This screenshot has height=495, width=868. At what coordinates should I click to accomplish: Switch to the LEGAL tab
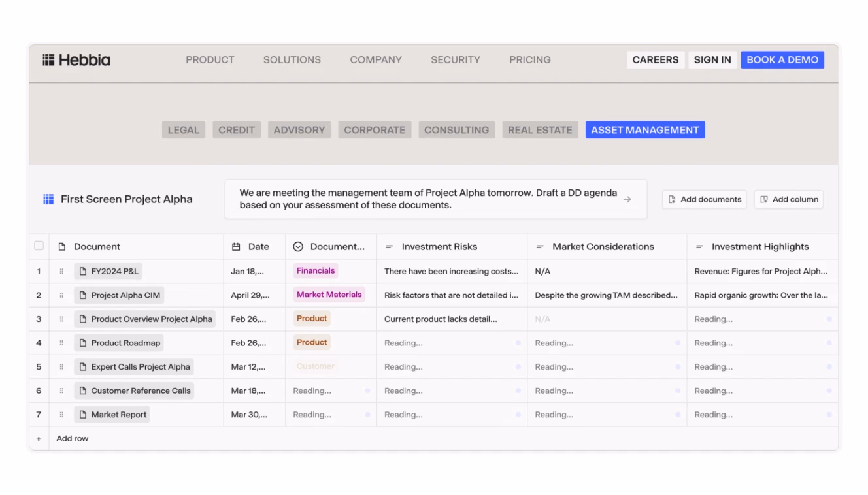(184, 130)
